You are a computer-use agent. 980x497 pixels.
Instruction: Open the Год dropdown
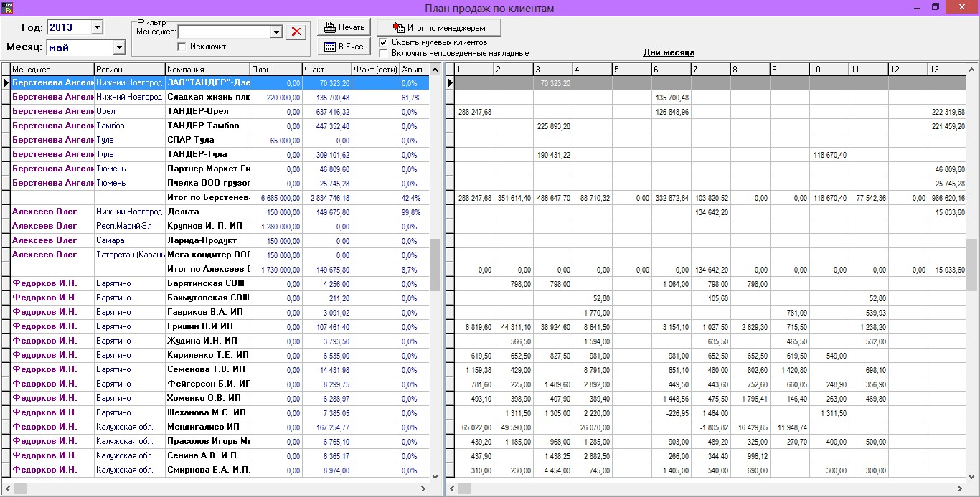98,27
